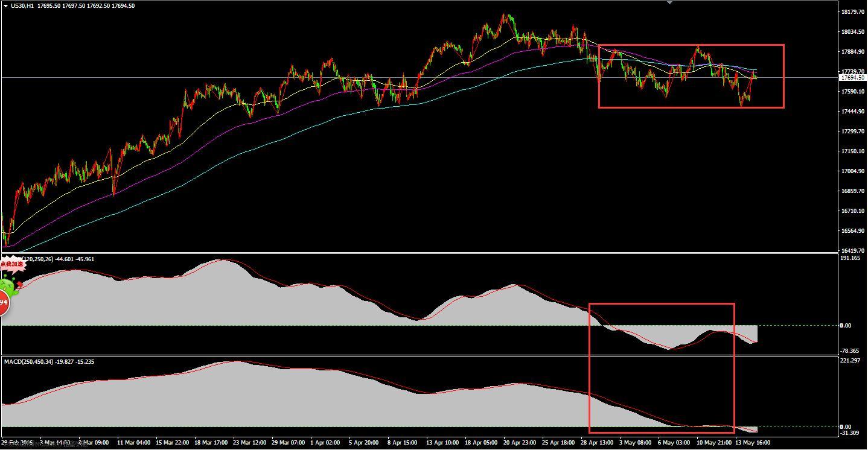Image resolution: width=868 pixels, height=450 pixels.
Task: Click the 11 Mar 04:00 time label
Action: 134,443
